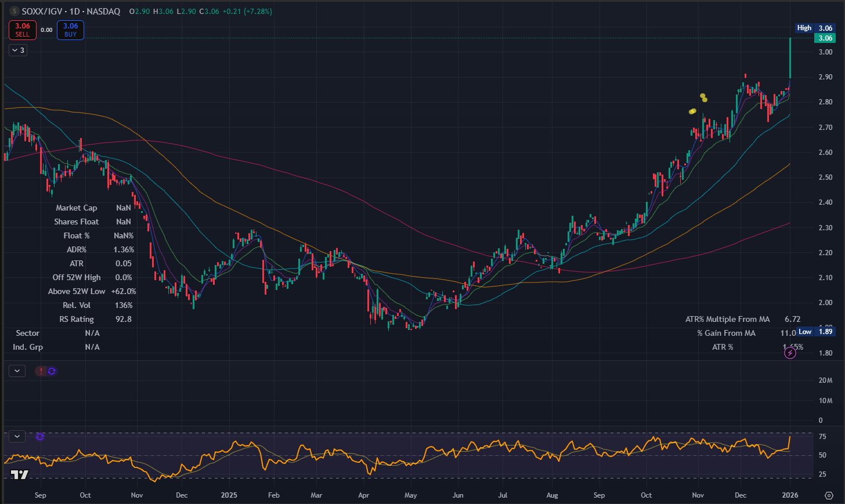Collapse the volume pane legend chevron
This screenshot has height=504, width=845.
pyautogui.click(x=17, y=371)
